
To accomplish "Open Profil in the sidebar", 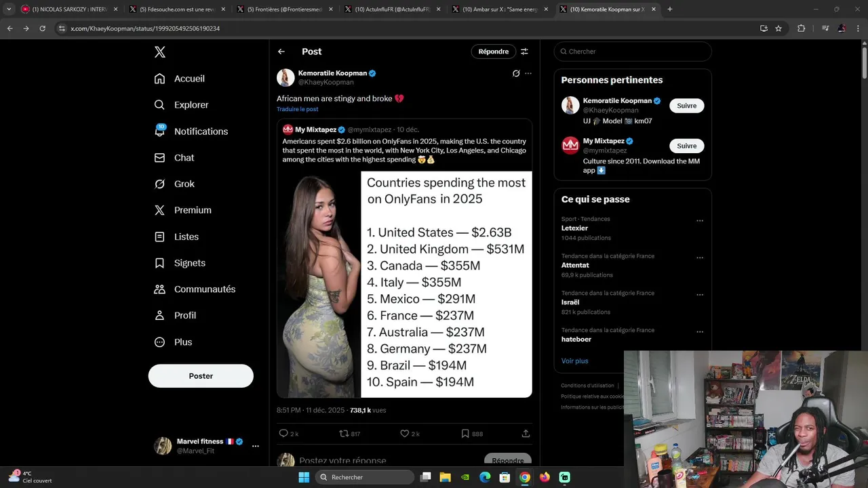I will click(x=175, y=315).
